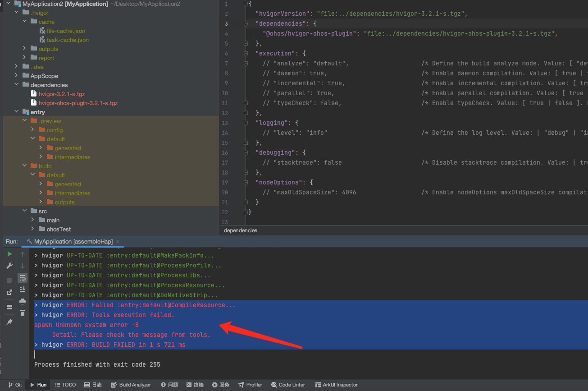The width and height of the screenshot is (588, 391).
Task: Select task-cache.json in project tree
Action: coord(68,40)
